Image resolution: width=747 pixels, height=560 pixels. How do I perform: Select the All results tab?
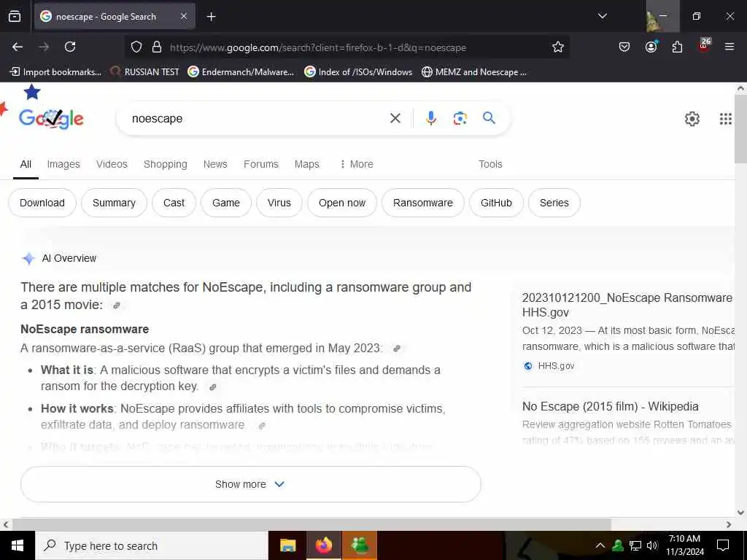26,164
